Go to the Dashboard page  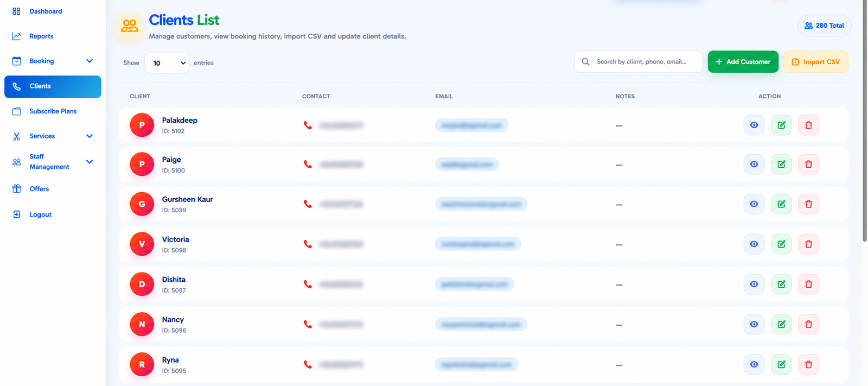pos(46,11)
